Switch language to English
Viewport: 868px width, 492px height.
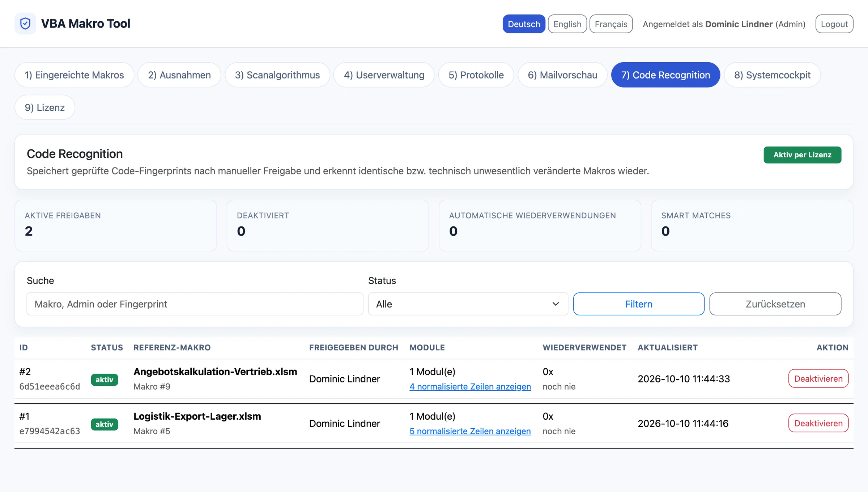click(x=567, y=24)
